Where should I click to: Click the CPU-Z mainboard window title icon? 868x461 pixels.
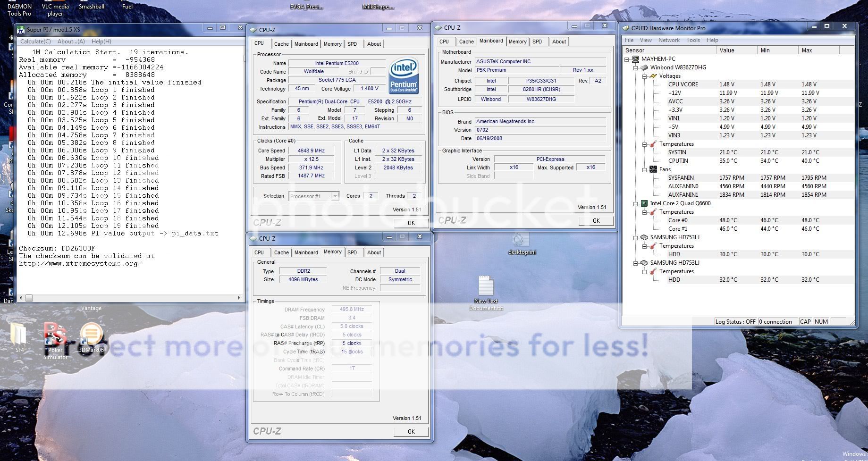tap(438, 27)
